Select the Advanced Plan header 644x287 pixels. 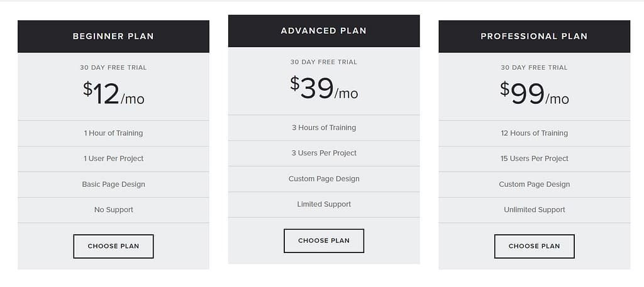pyautogui.click(x=324, y=31)
